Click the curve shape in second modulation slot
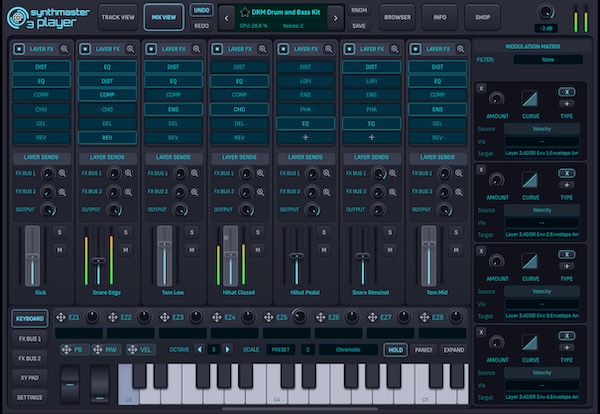Image resolution: width=600 pixels, height=414 pixels. coord(530,180)
